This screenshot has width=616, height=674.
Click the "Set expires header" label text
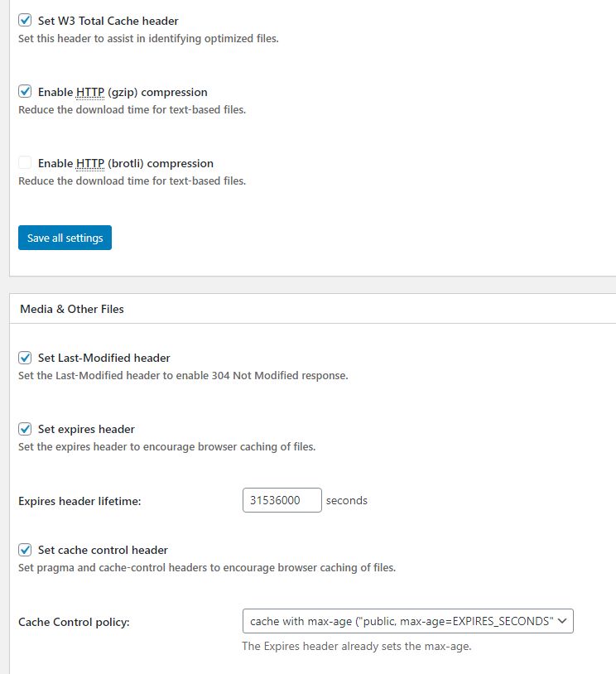coord(86,430)
